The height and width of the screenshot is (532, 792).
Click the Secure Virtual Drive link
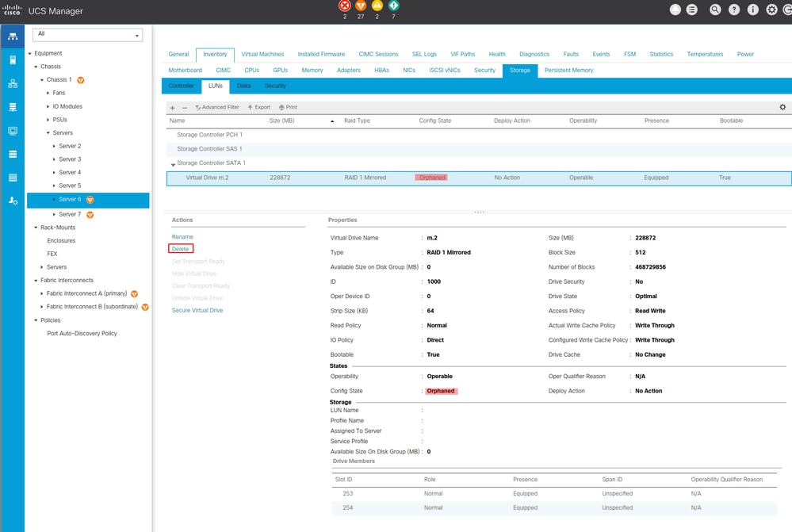(197, 311)
